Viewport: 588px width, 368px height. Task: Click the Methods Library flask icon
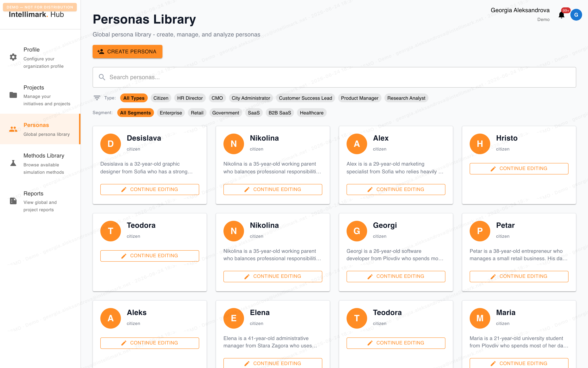pos(13,163)
